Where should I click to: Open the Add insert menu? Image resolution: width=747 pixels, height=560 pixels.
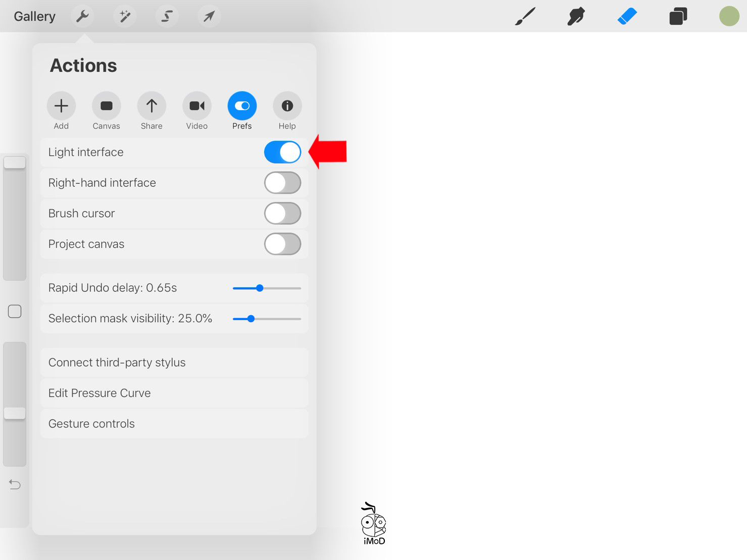pos(61,106)
